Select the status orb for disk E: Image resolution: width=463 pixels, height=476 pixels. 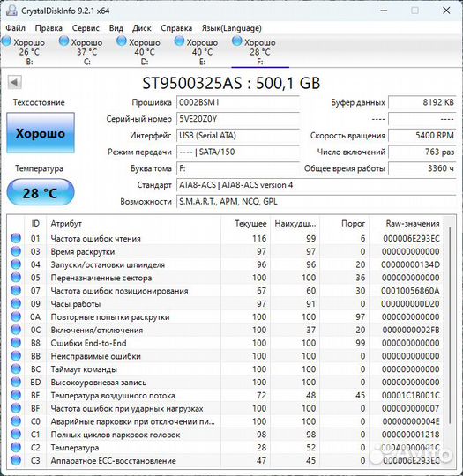[179, 41]
